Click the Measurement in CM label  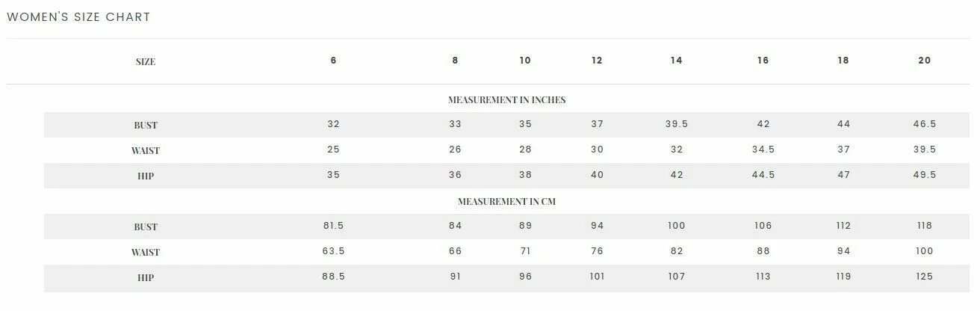[x=506, y=201]
